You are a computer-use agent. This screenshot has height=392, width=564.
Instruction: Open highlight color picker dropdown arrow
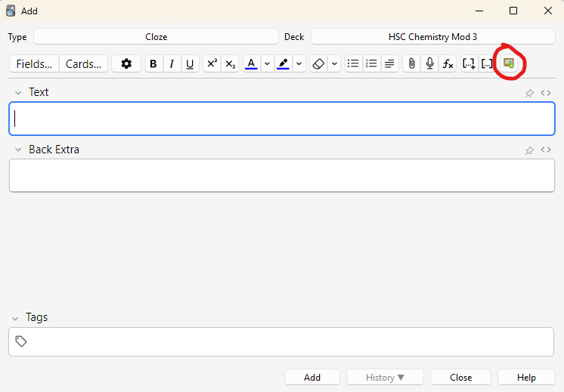tap(299, 64)
